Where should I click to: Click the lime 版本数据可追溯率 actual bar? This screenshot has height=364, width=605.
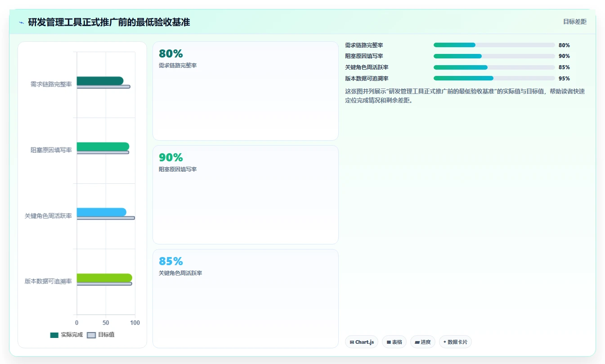(x=104, y=278)
